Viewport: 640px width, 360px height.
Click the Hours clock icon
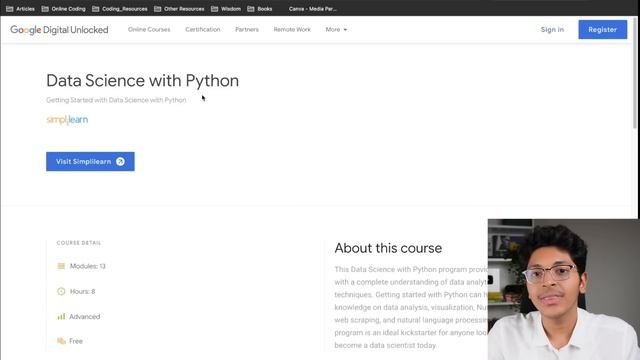click(61, 291)
